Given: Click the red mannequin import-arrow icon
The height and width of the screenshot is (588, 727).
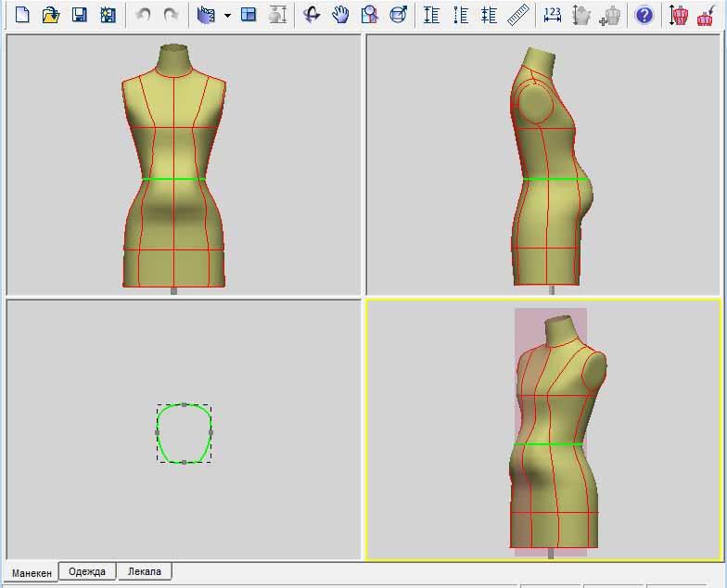Looking at the screenshot, I should pyautogui.click(x=707, y=15).
